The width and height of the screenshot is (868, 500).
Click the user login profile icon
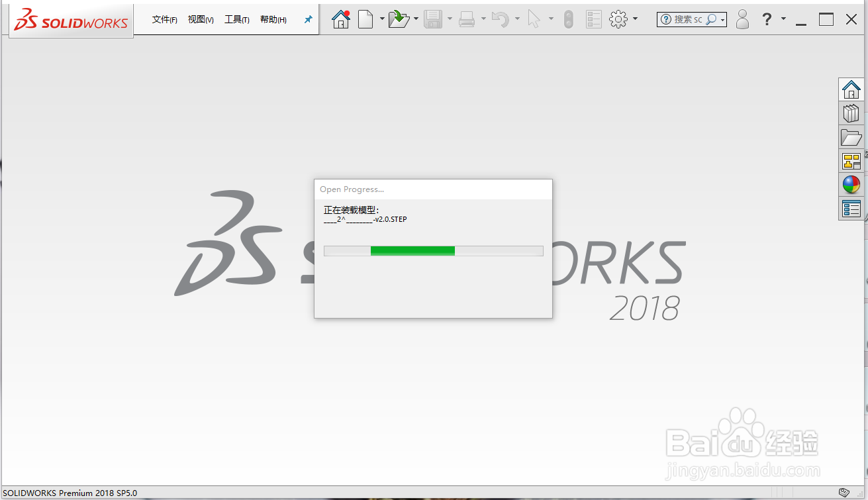coord(743,19)
